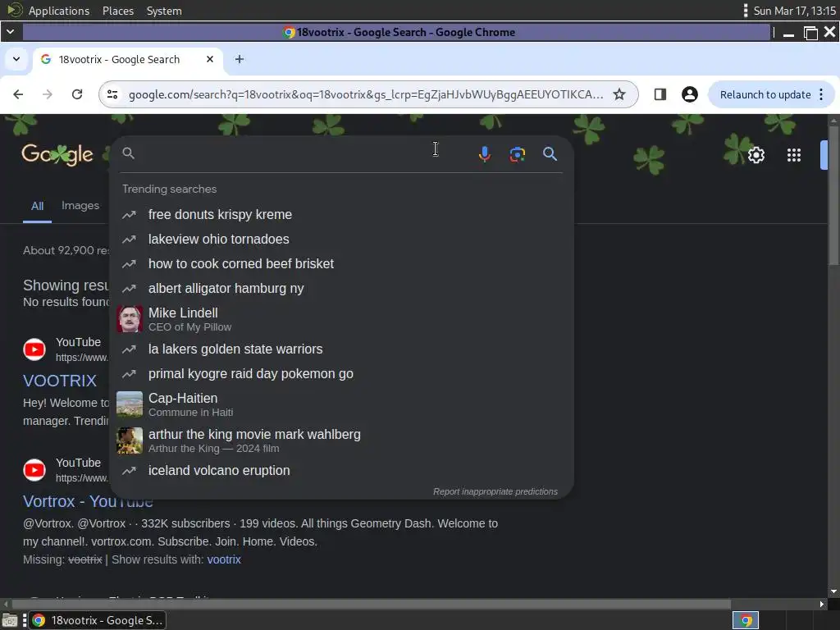The image size is (840, 630).
Task: Bookmark this page with the star icon
Action: pyautogui.click(x=619, y=95)
